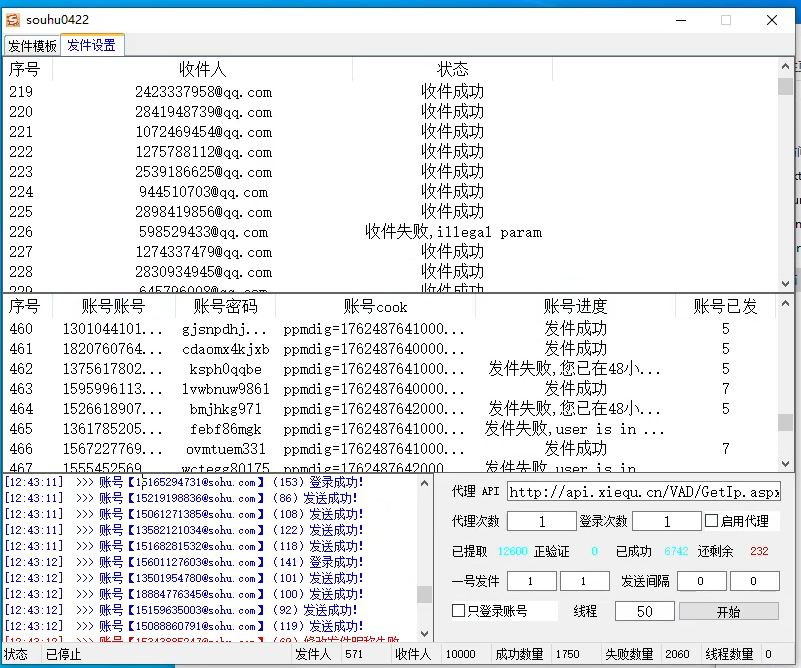Click the souhu0422 app icon in title bar
The height and width of the screenshot is (668, 801).
[x=14, y=19]
